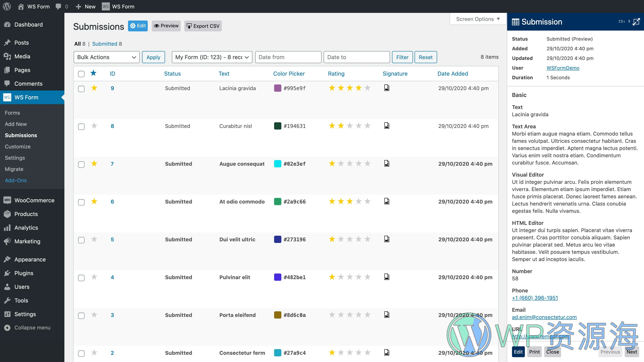
Task: Click the Preview button
Action: [166, 26]
